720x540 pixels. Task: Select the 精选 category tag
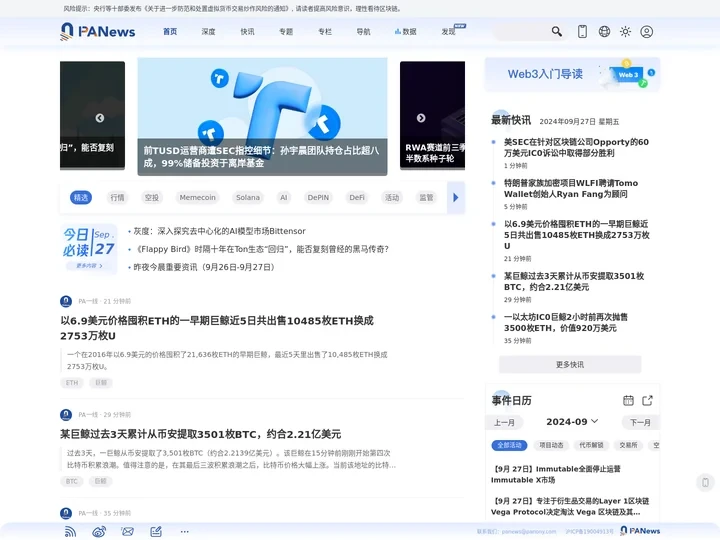(x=81, y=197)
